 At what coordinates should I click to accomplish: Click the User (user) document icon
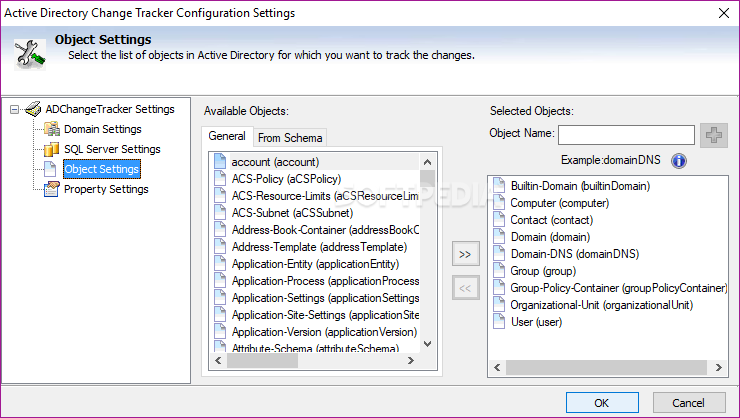pyautogui.click(x=499, y=321)
